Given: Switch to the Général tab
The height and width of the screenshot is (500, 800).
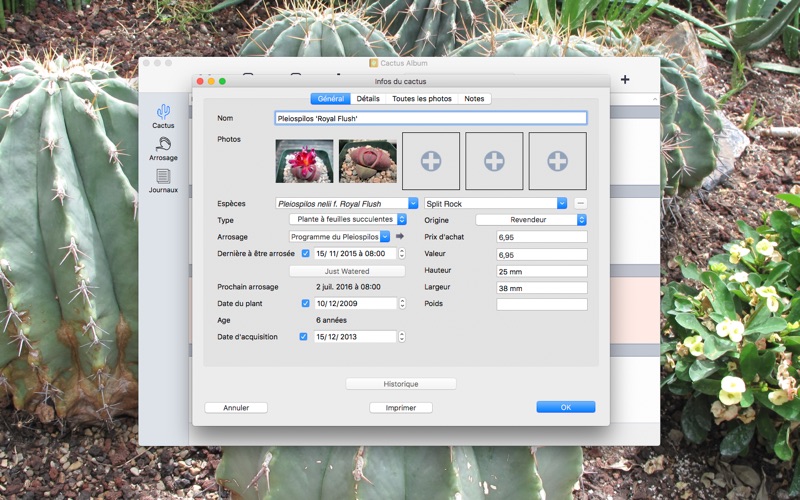Looking at the screenshot, I should click(x=331, y=98).
